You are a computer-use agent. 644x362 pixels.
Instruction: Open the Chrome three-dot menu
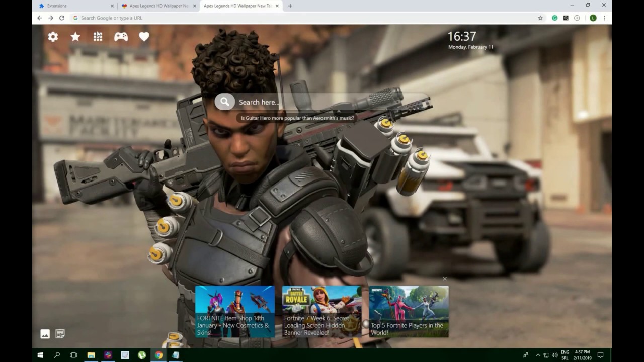(x=604, y=18)
